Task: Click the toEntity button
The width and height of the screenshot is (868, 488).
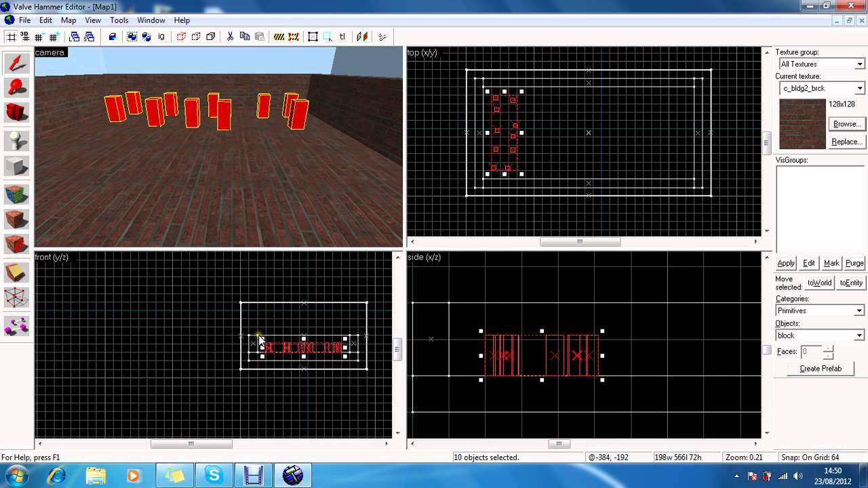Action: tap(851, 283)
